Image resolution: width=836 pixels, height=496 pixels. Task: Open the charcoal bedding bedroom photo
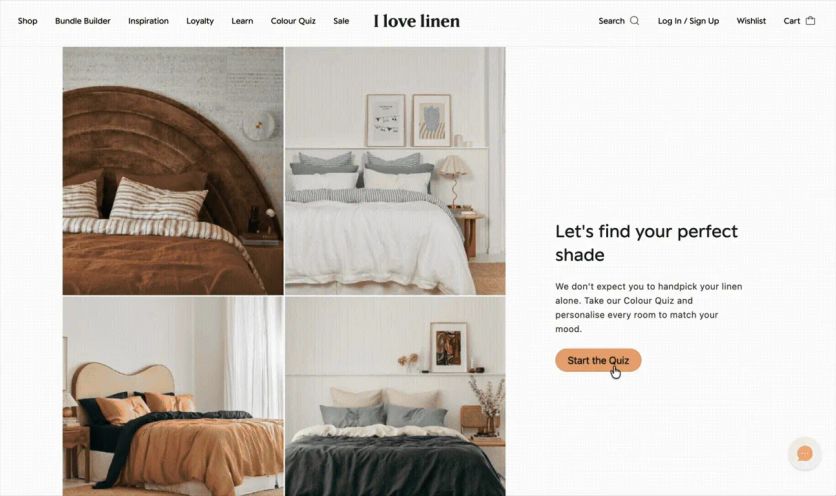(395, 396)
